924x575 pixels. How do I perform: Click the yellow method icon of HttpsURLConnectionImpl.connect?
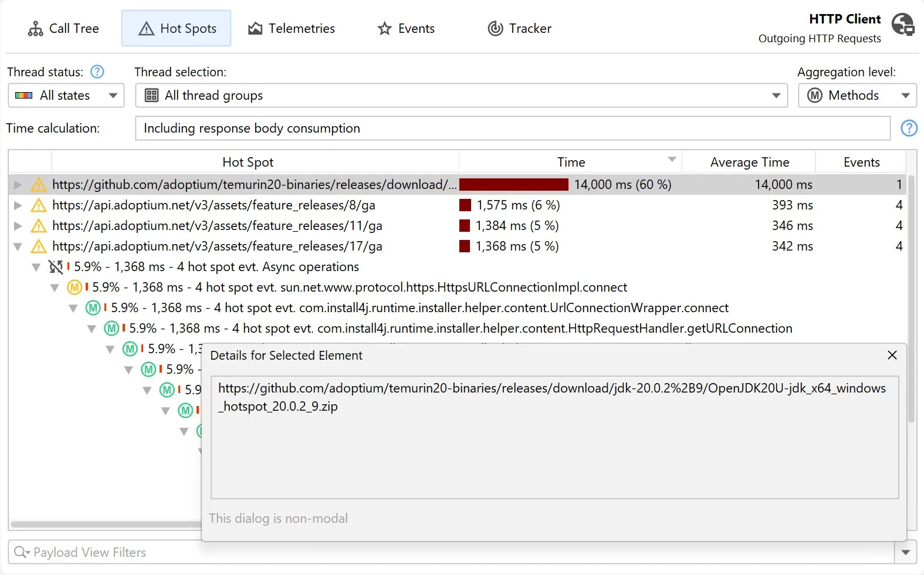point(75,287)
